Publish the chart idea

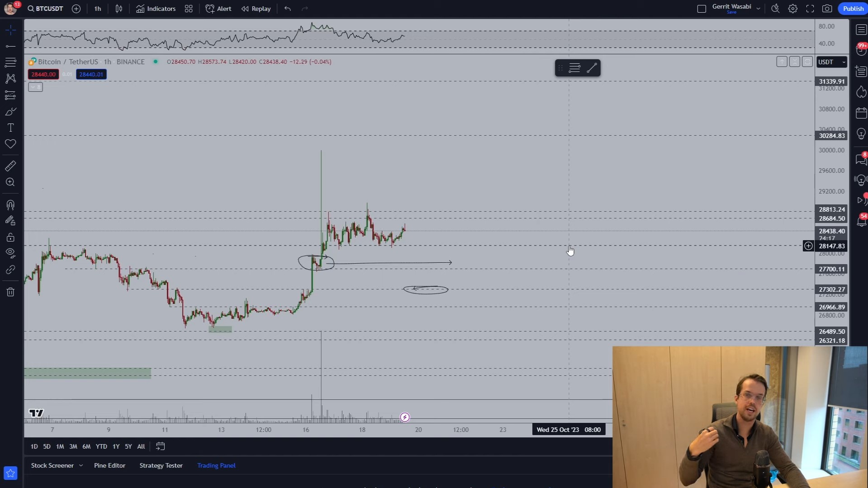(x=853, y=9)
